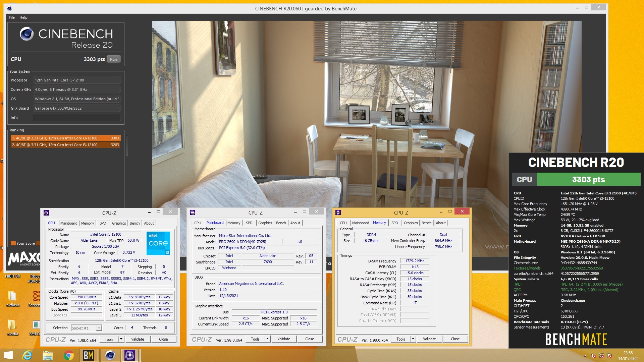Click Close button in CPU-Z Memory tab window
Image resolution: width=644 pixels, height=362 pixels.
point(455,339)
